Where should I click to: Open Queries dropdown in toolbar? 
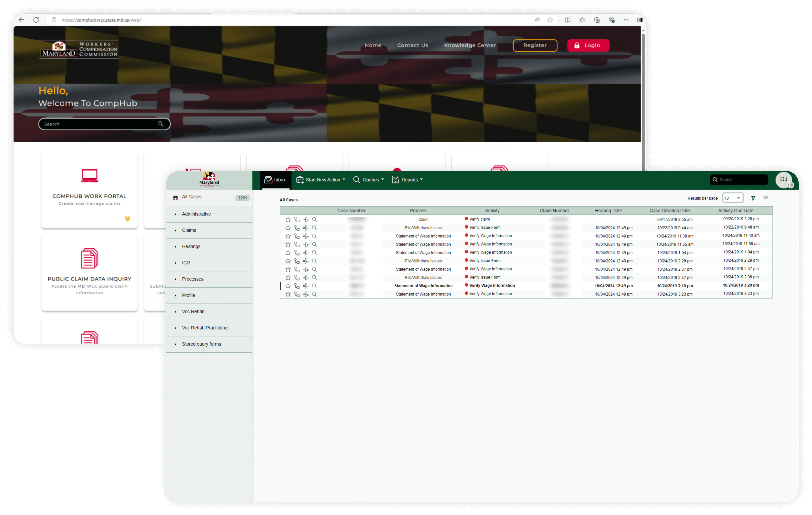(x=369, y=180)
